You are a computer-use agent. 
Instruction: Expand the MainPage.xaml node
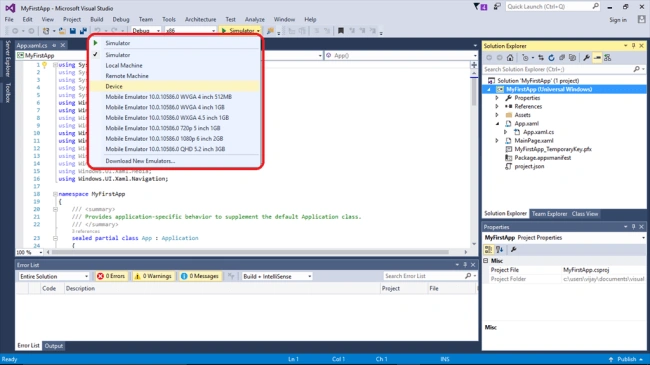[497, 141]
